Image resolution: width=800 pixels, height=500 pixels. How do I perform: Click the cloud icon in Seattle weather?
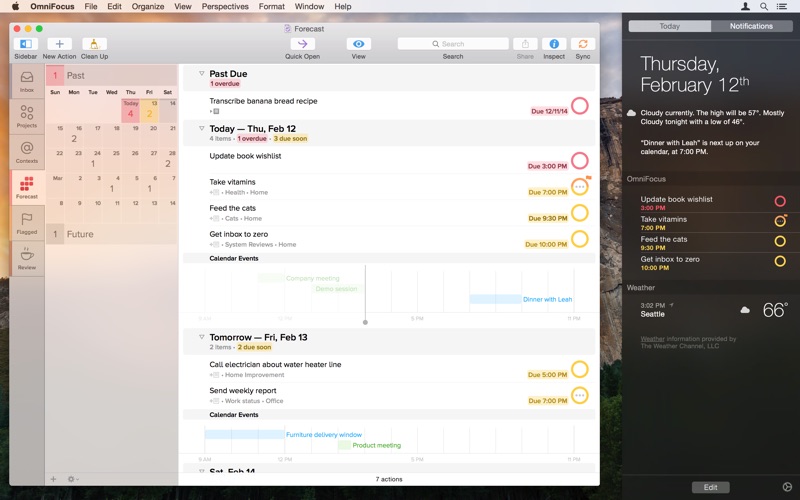[745, 310]
